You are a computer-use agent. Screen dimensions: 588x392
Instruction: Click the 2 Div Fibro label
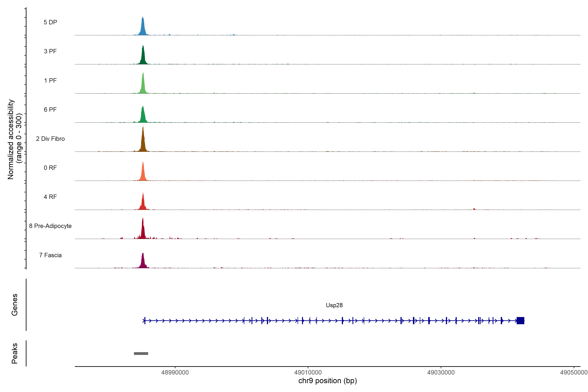click(x=50, y=139)
